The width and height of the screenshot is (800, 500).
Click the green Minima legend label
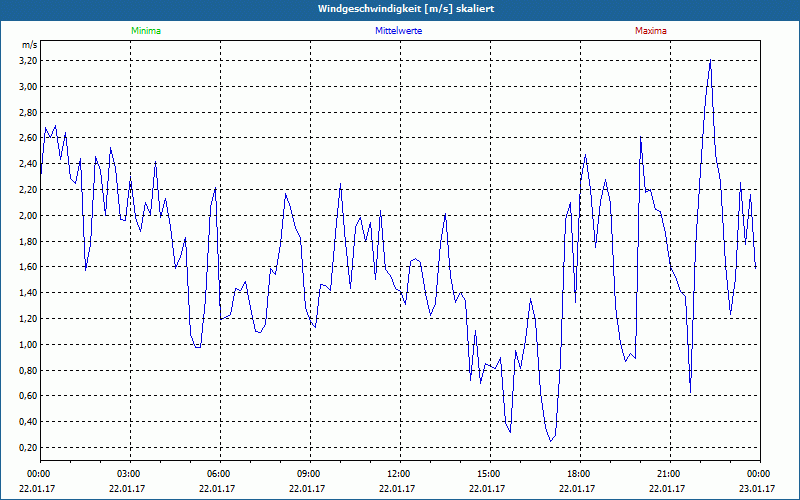coord(146,31)
